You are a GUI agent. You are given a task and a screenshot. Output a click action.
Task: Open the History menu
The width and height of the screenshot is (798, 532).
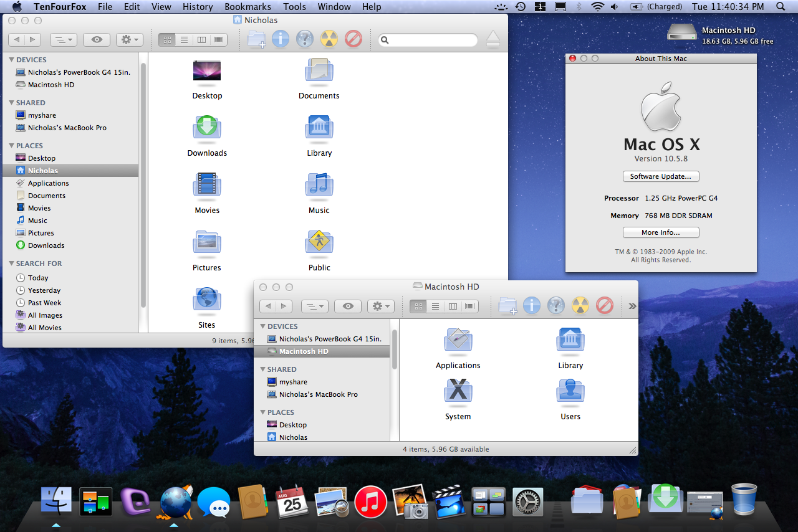[198, 7]
